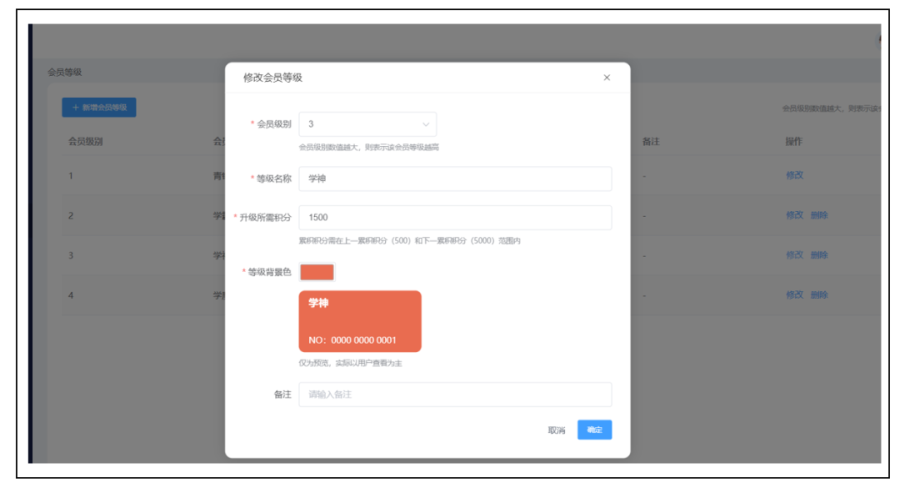The image size is (900, 488).
Task: Click 删除 link in level 2 row
Action: pos(819,215)
